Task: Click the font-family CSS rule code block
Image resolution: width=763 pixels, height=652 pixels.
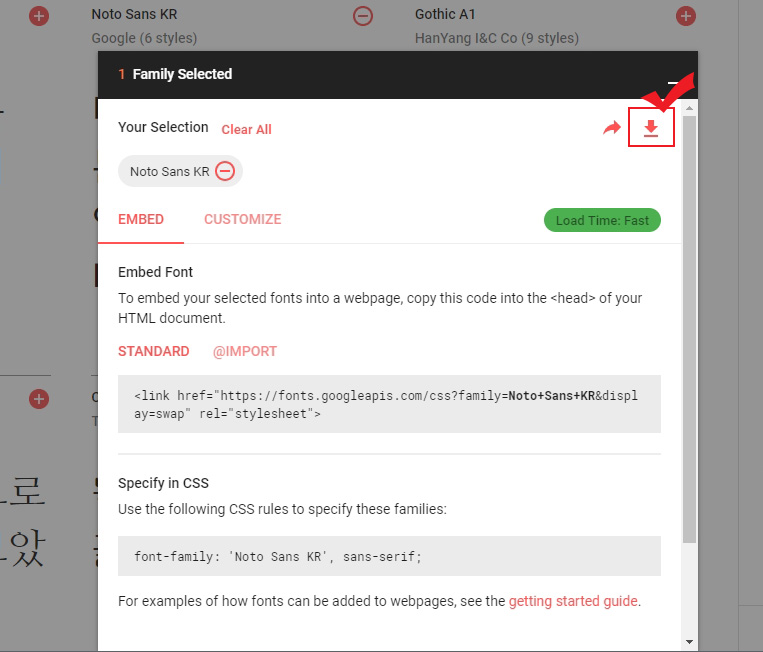Action: 389,556
